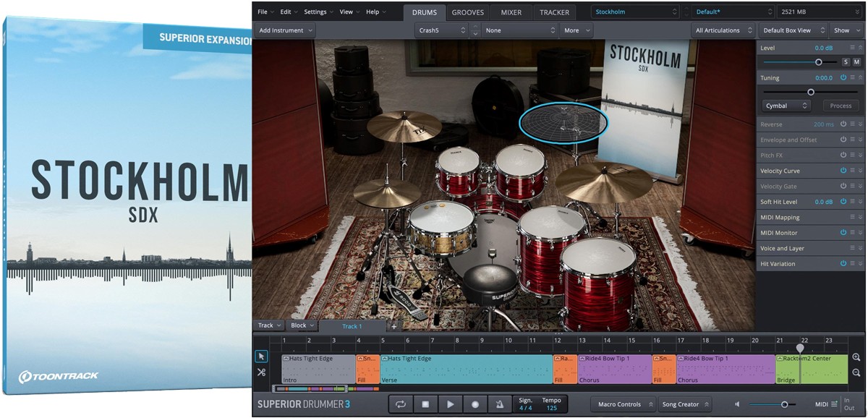Start playback with the play button
The height and width of the screenshot is (418, 868).
pyautogui.click(x=450, y=404)
